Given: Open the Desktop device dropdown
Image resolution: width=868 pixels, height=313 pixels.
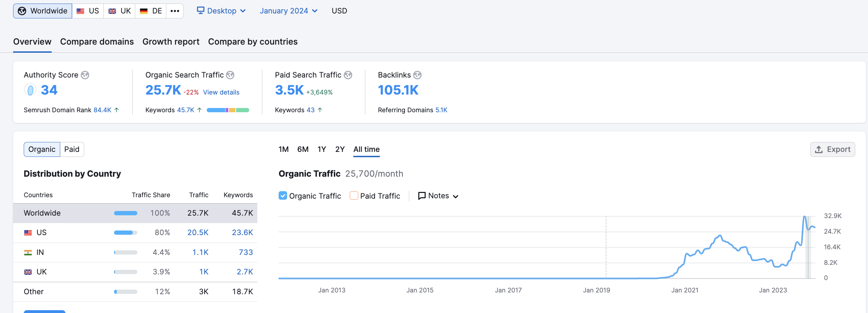Looking at the screenshot, I should point(221,11).
